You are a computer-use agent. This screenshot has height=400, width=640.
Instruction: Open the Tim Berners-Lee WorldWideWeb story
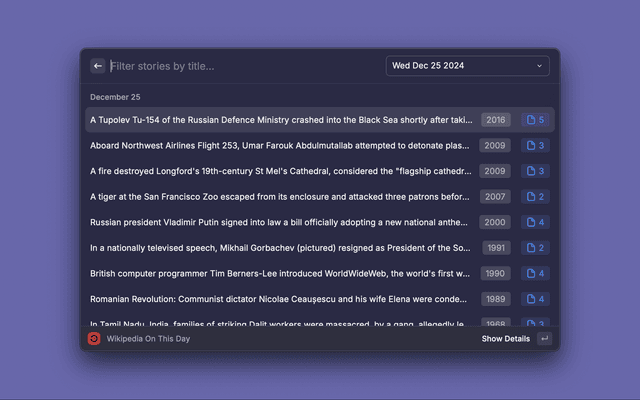[280, 273]
